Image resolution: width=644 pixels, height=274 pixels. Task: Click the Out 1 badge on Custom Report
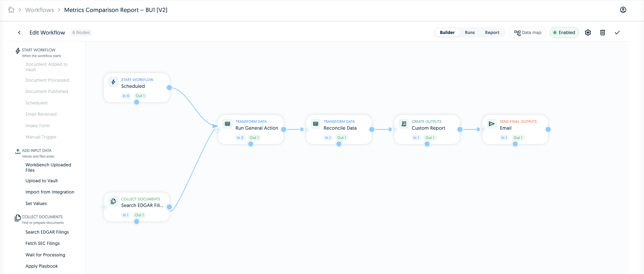click(x=430, y=138)
